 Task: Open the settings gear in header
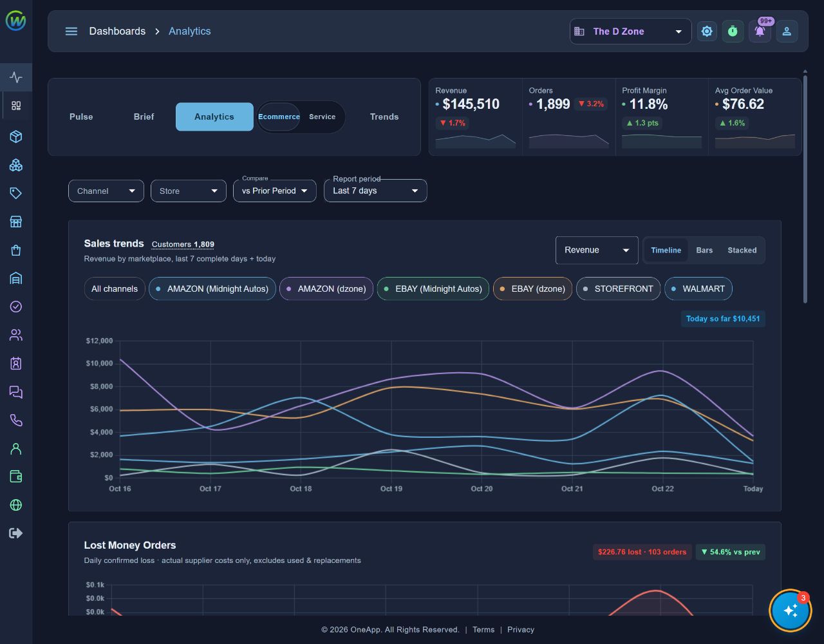[707, 31]
